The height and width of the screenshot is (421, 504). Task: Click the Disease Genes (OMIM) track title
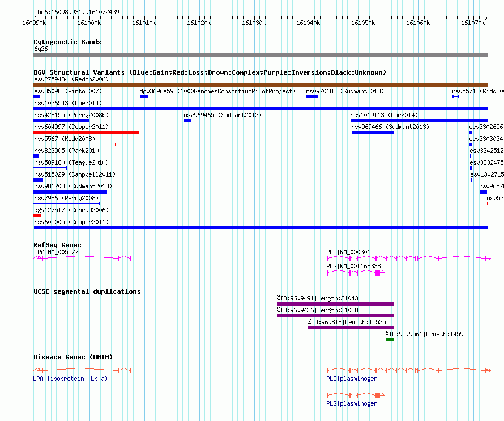(x=73, y=357)
